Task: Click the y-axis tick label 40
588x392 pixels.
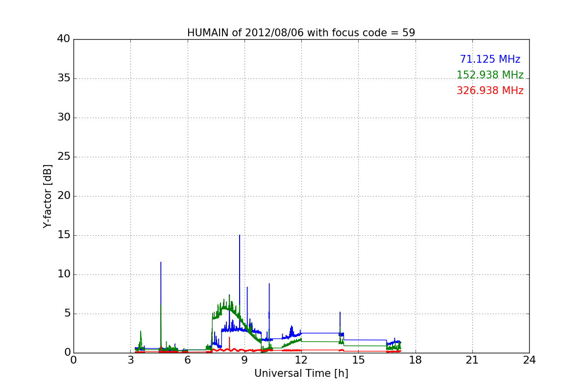Action: click(63, 39)
